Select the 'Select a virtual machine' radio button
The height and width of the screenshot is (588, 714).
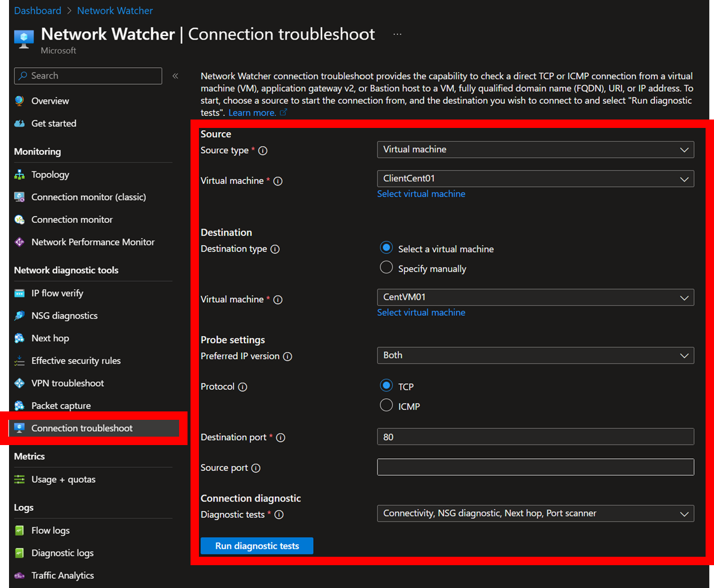pos(386,248)
